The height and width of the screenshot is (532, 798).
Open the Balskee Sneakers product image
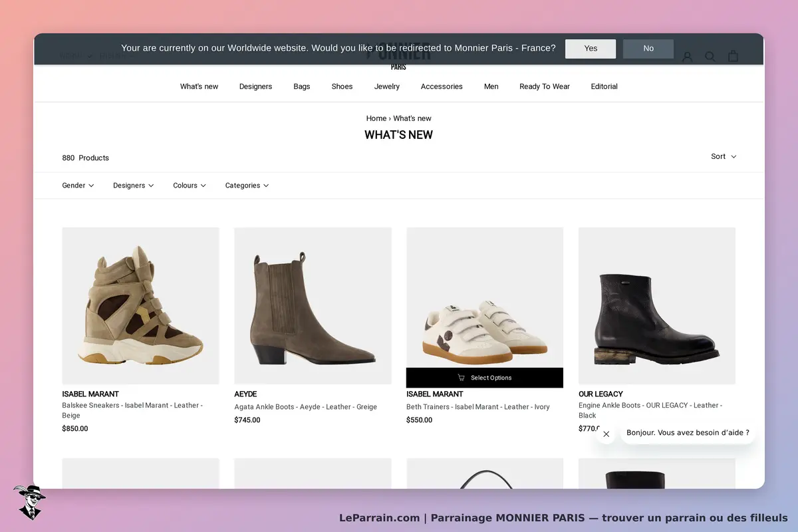(x=140, y=306)
